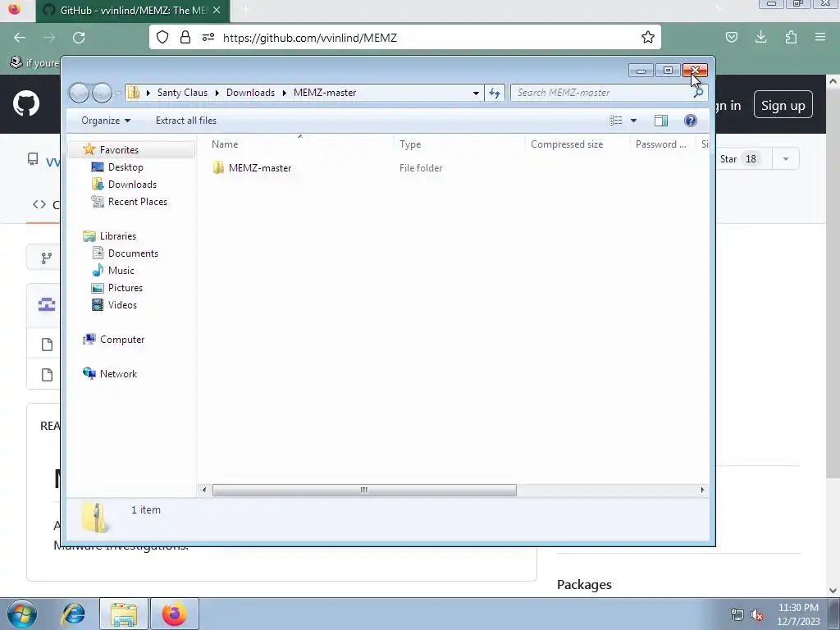Click Extract all files
This screenshot has width=840, height=630.
186,121
